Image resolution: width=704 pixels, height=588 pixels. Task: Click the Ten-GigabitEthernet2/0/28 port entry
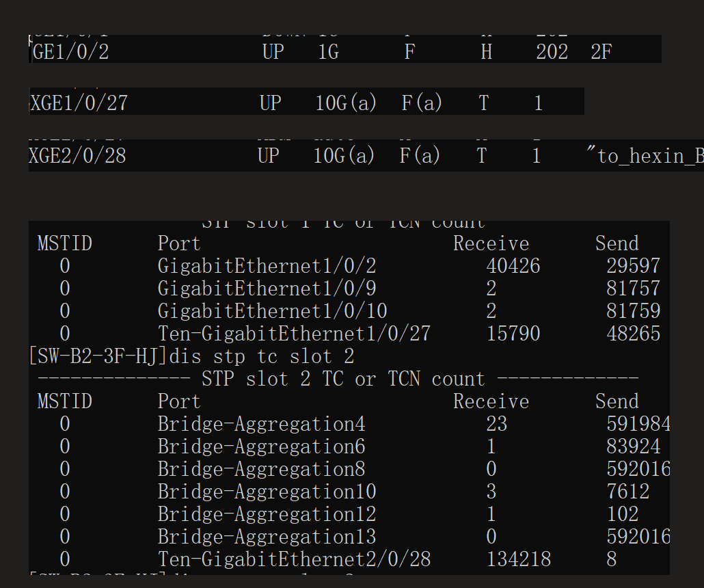tap(294, 559)
